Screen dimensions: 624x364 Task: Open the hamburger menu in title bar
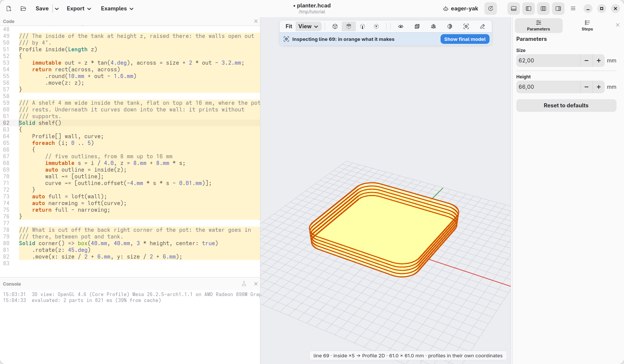pyautogui.click(x=573, y=9)
